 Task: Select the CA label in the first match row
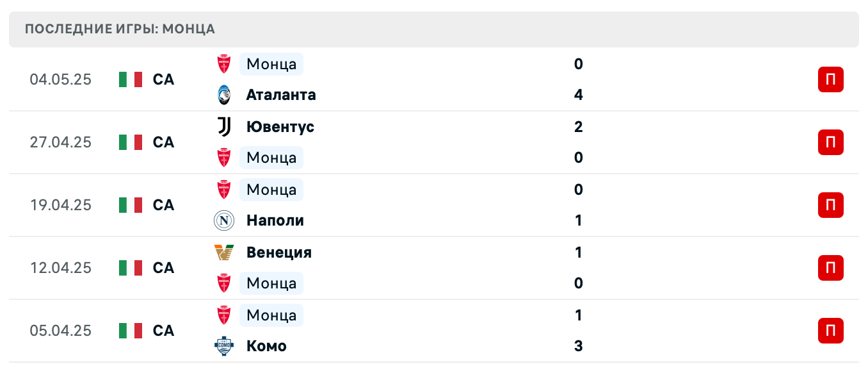163,79
